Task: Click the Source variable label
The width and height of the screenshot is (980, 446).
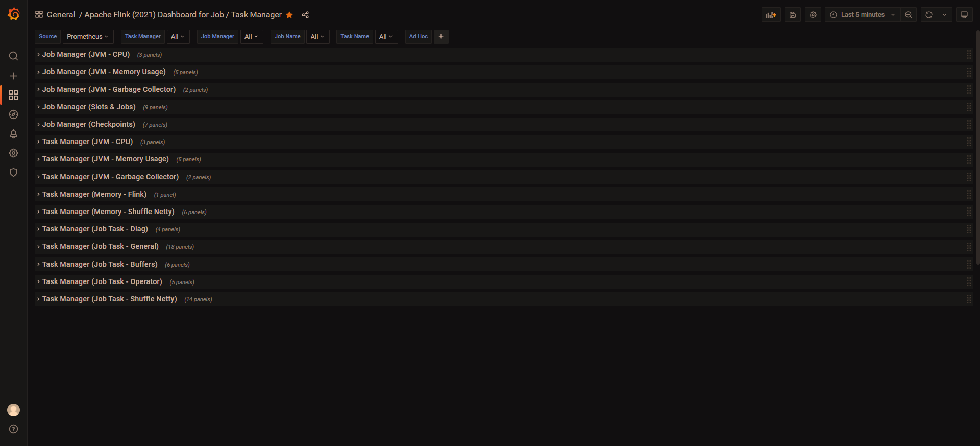Action: pos(48,37)
